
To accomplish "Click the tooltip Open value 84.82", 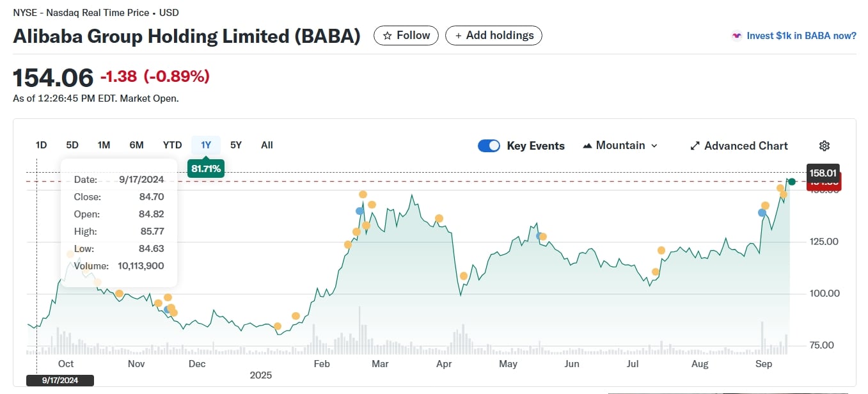I will 152,214.
